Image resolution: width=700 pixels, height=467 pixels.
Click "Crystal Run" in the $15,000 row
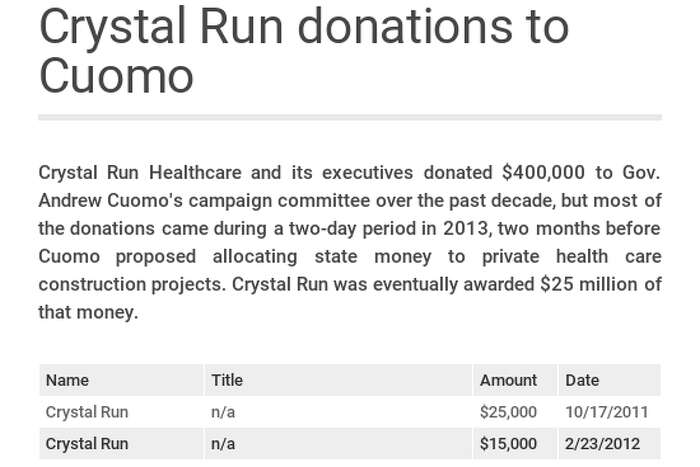(87, 444)
